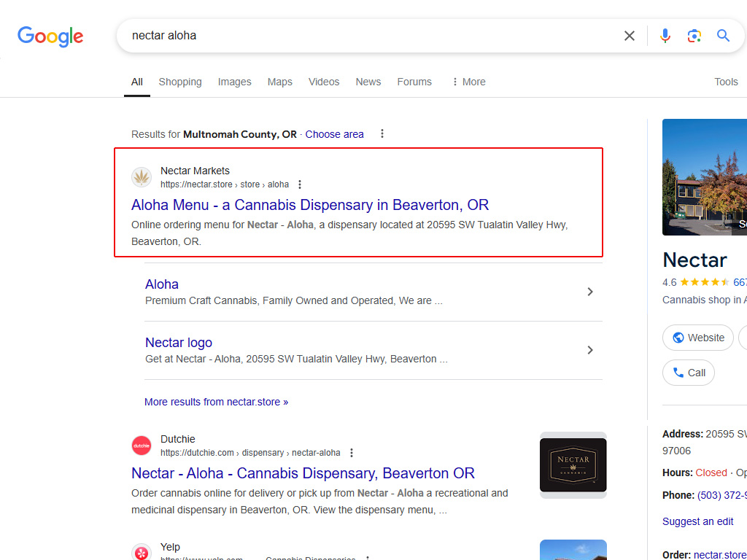The height and width of the screenshot is (560, 747).
Task: Open options for Nectar Markets result
Action: tap(300, 184)
